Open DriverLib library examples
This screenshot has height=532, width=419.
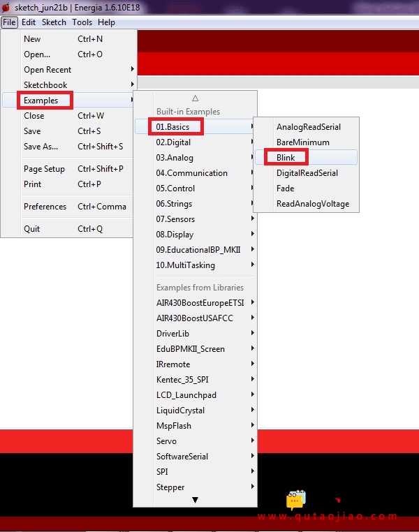[x=195, y=334]
